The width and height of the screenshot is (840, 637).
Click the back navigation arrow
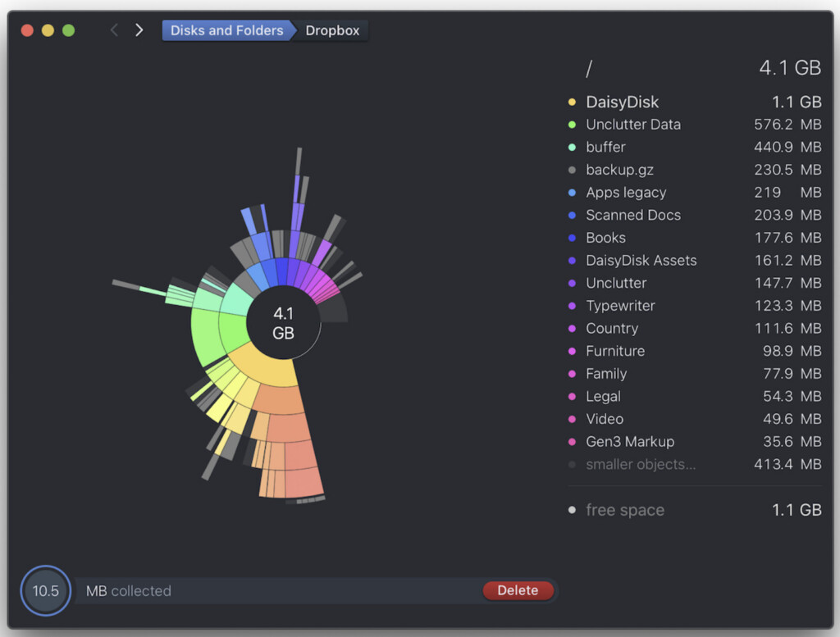pyautogui.click(x=113, y=30)
